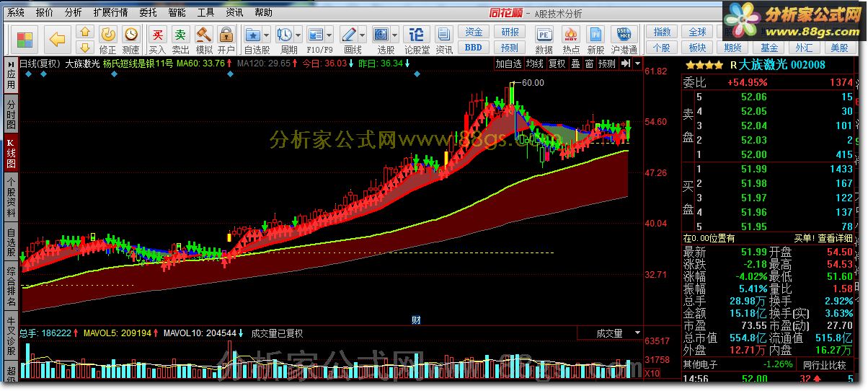Expand the 画线 dropdown arrow
The image size is (868, 391).
pos(362,35)
